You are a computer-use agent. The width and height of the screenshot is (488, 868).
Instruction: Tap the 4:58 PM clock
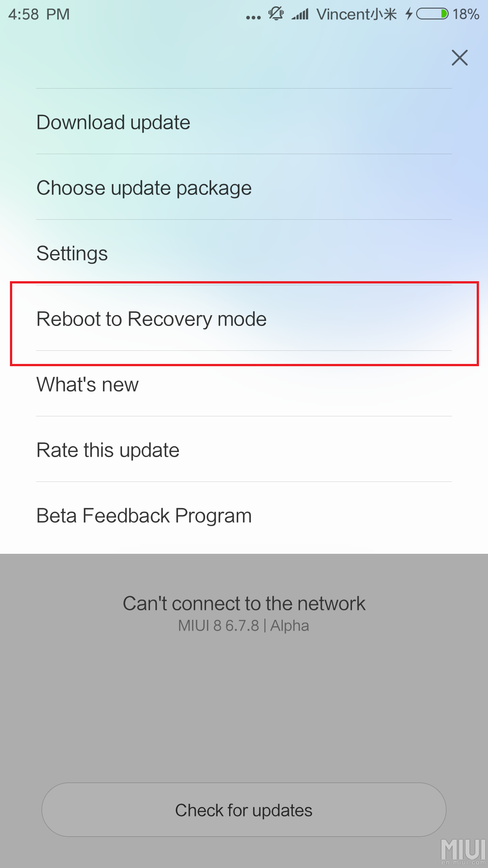tap(39, 14)
